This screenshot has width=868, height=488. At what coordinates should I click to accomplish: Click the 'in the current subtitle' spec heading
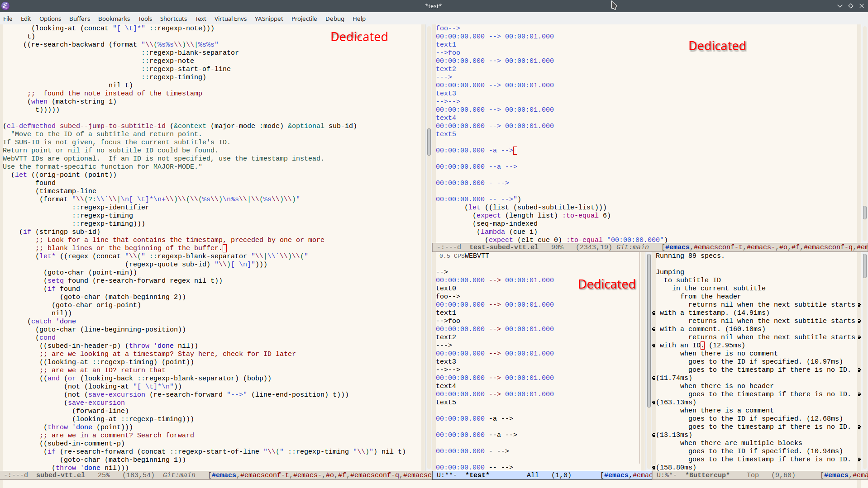pyautogui.click(x=719, y=288)
